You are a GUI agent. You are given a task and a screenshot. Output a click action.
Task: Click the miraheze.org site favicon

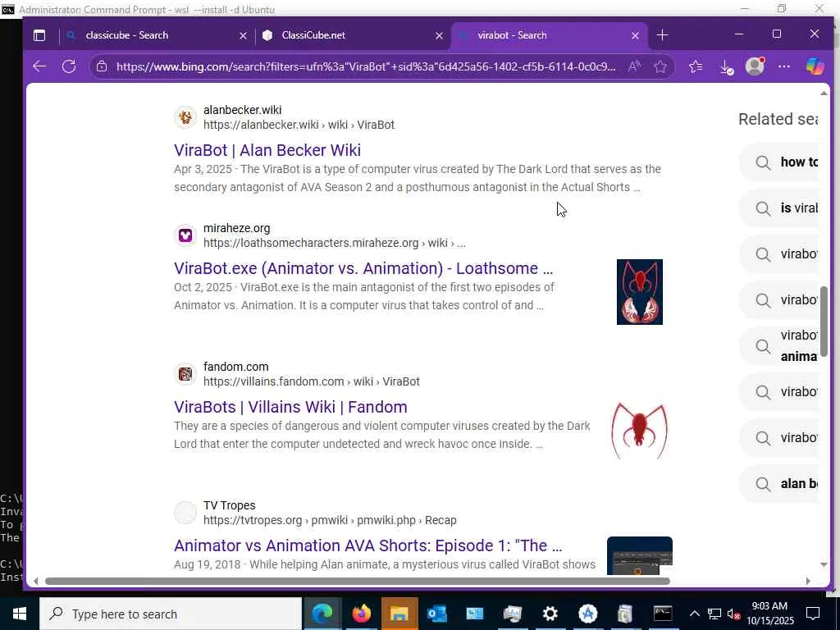point(185,235)
